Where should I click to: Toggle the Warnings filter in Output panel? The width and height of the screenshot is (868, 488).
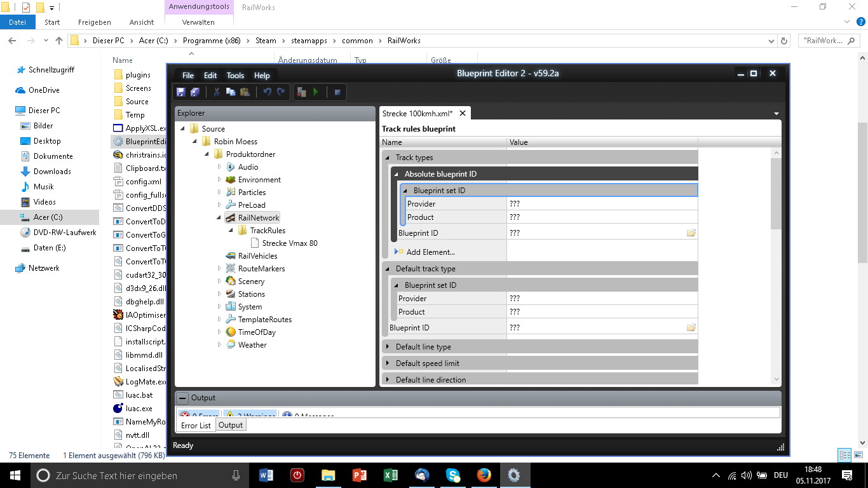[250, 415]
